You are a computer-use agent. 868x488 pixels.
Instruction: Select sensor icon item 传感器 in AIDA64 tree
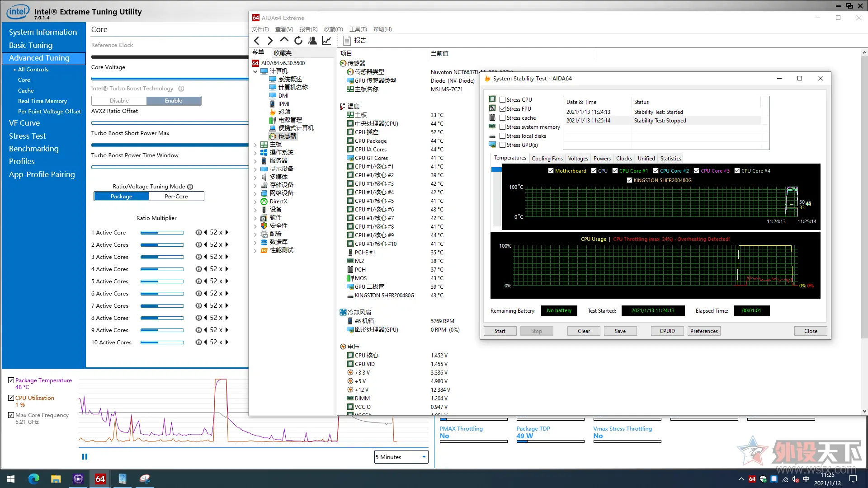coord(283,136)
